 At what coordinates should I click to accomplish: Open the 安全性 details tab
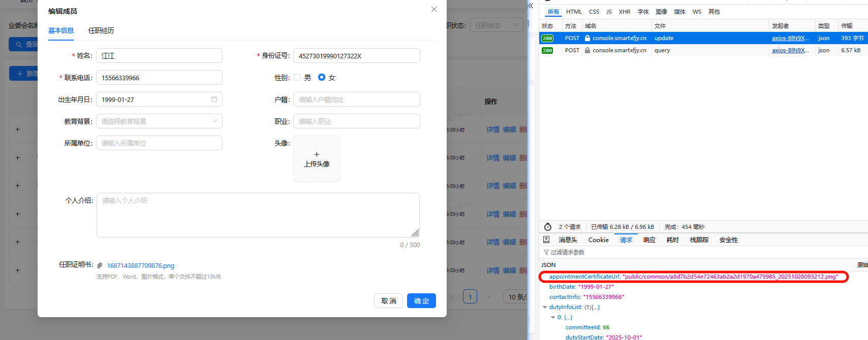[x=729, y=240]
